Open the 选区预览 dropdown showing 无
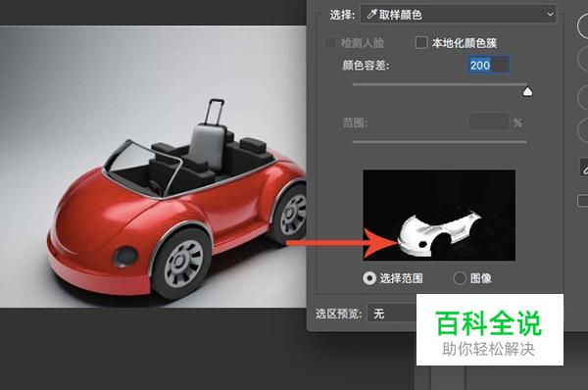Viewport: 588px width, 390px height. click(392, 314)
